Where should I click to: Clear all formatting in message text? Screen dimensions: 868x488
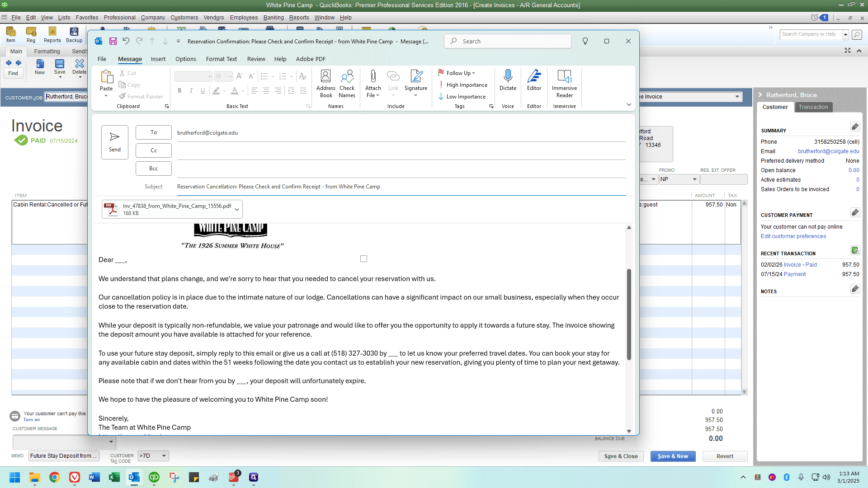pyautogui.click(x=302, y=76)
